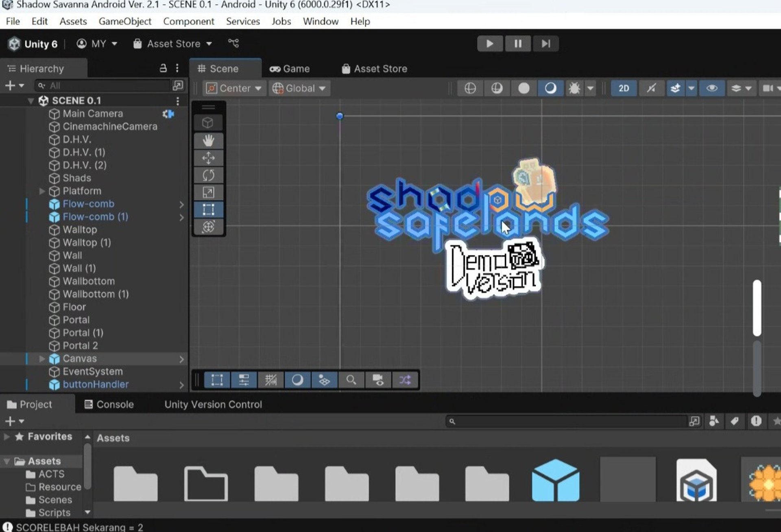Select the Move tool
The image size is (781, 532).
tap(208, 158)
